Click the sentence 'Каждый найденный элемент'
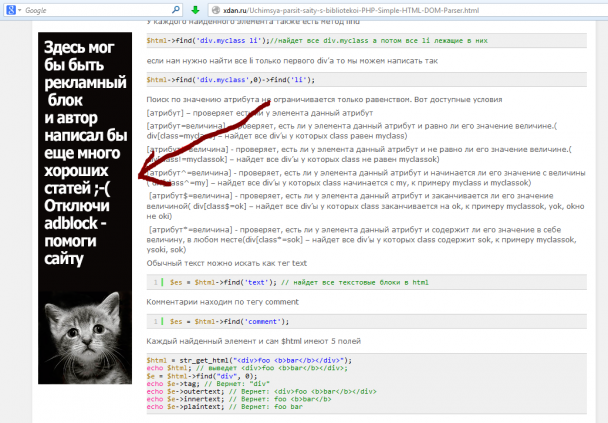608x423 pixels. [x=201, y=341]
